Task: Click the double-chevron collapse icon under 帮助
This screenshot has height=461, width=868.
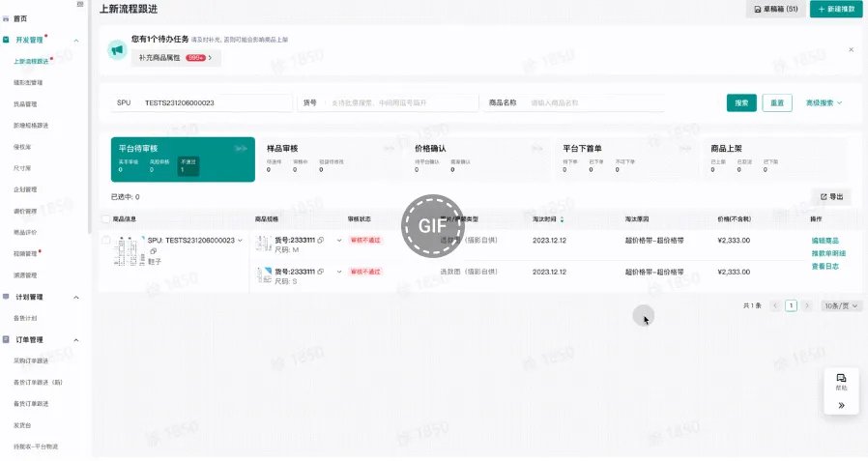Action: 842,405
